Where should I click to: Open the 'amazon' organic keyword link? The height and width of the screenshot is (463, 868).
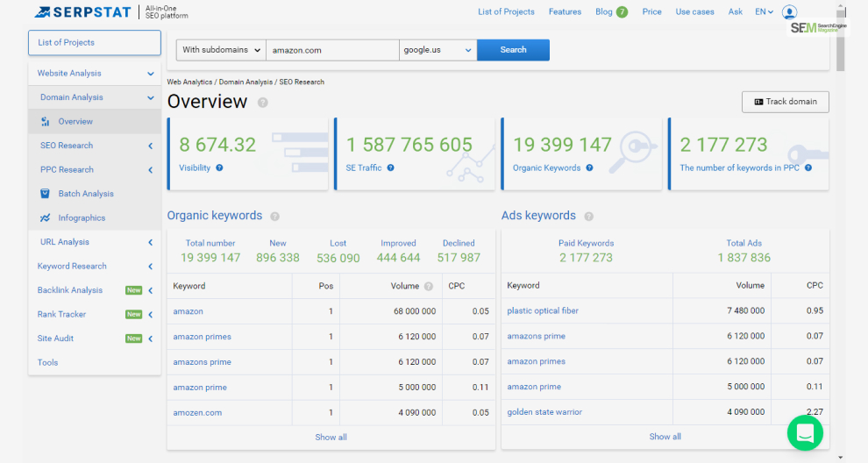(189, 311)
